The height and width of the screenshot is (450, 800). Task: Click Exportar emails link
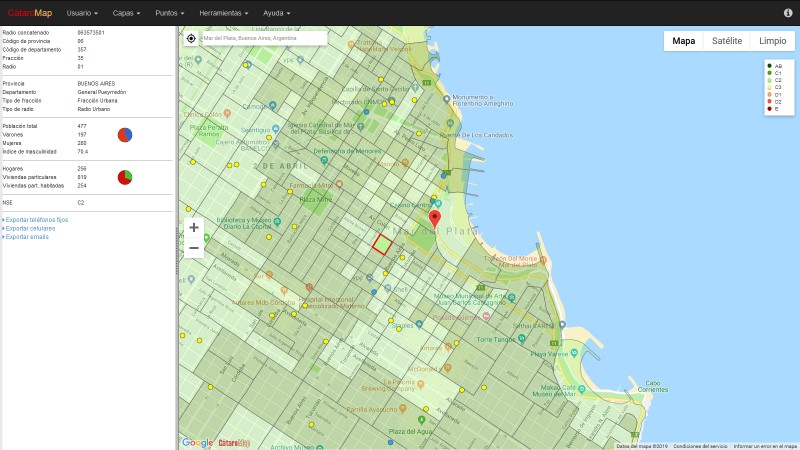(x=27, y=237)
